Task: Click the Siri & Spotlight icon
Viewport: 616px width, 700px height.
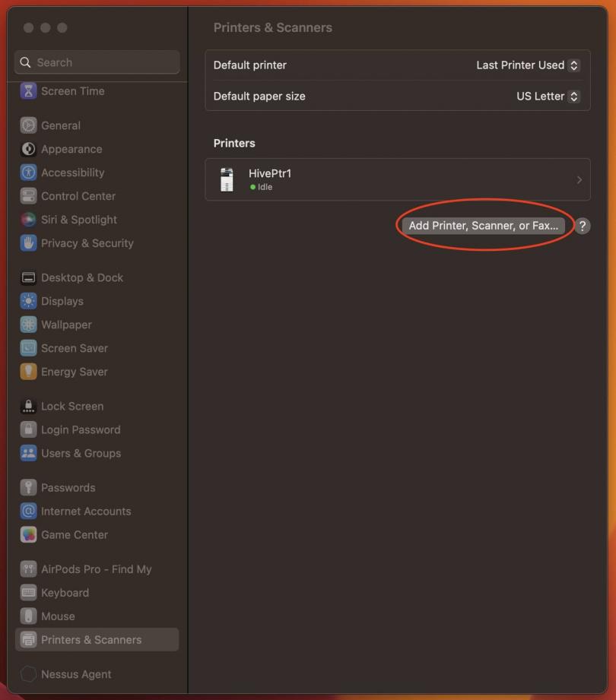Action: click(x=28, y=220)
